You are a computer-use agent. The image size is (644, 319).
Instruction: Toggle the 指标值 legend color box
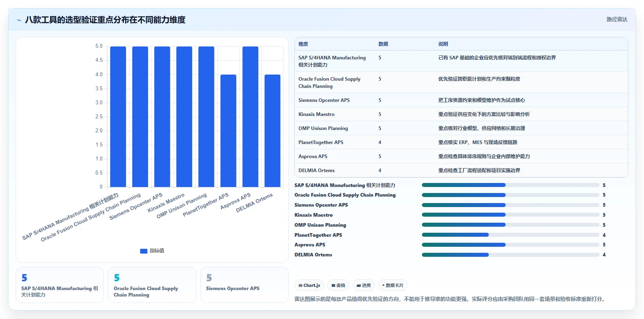coord(144,251)
